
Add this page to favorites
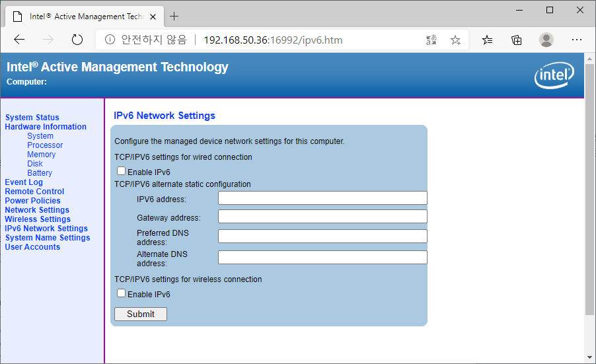point(455,40)
